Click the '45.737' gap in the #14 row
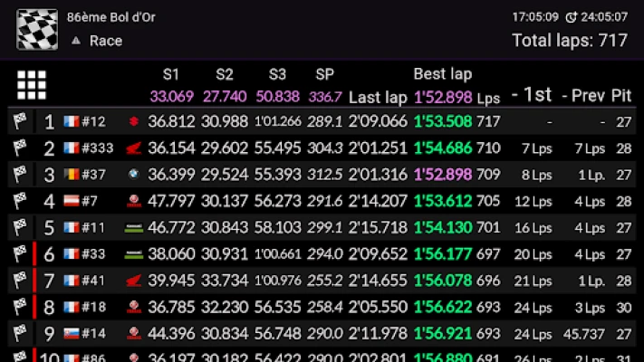 (x=584, y=334)
